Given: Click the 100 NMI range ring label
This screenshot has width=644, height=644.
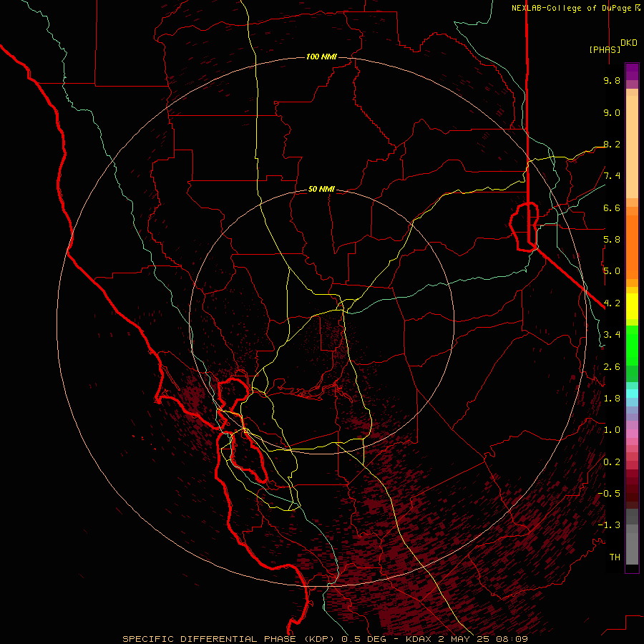Looking at the screenshot, I should pos(321,57).
